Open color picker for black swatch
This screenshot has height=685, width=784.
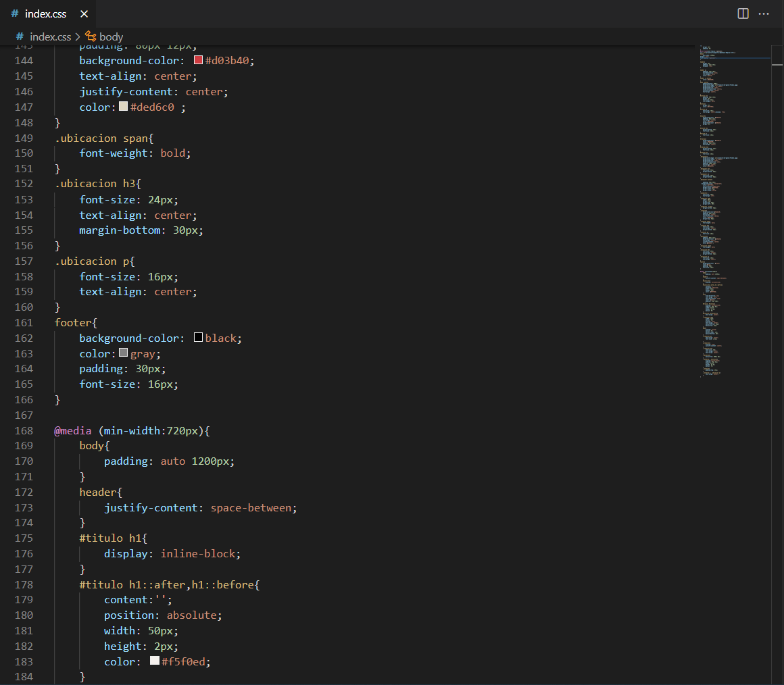point(198,337)
